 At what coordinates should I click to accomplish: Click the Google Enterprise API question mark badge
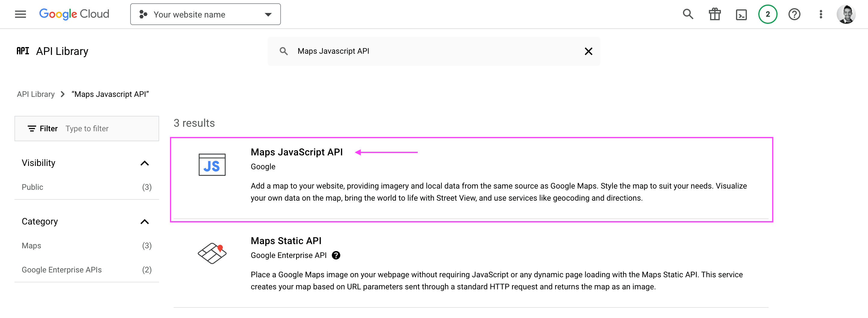(336, 255)
